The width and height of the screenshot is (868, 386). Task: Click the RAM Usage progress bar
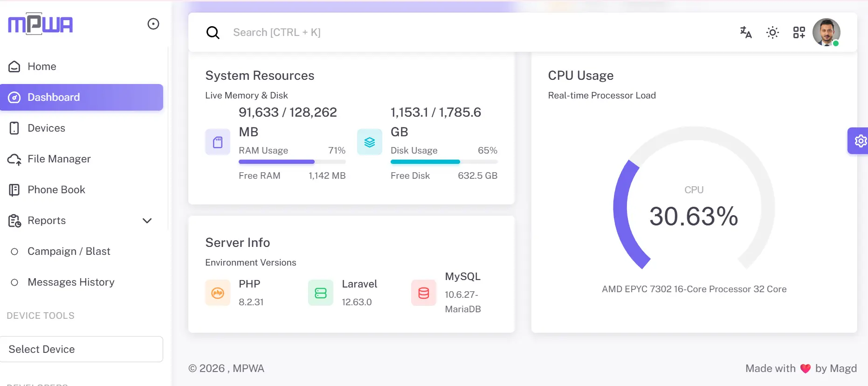pyautogui.click(x=292, y=162)
